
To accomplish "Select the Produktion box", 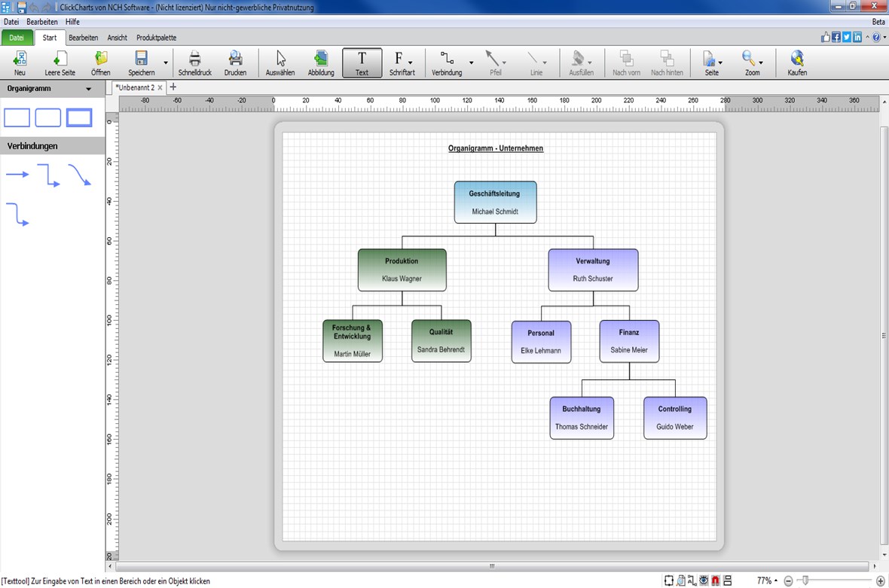I will 402,270.
